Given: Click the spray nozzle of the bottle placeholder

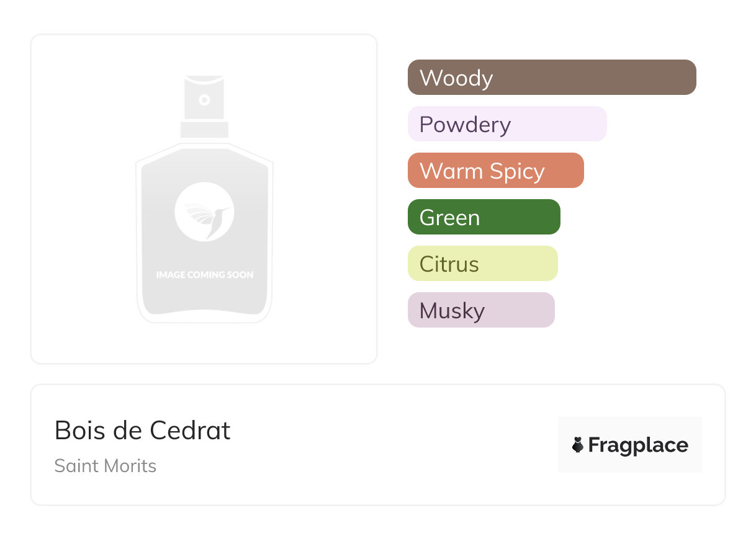Looking at the screenshot, I should pos(204,99).
